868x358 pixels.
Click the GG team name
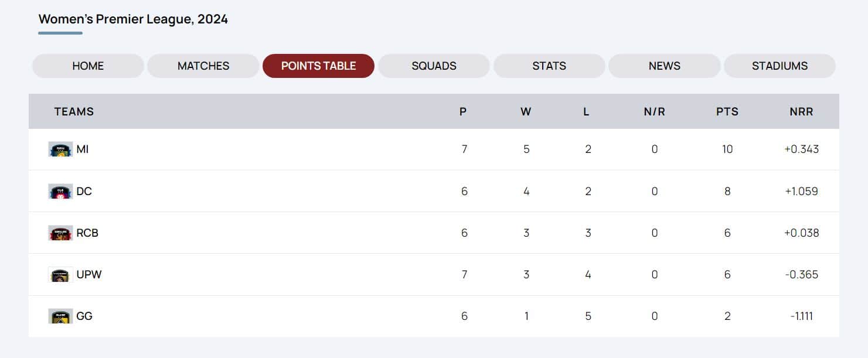click(84, 316)
